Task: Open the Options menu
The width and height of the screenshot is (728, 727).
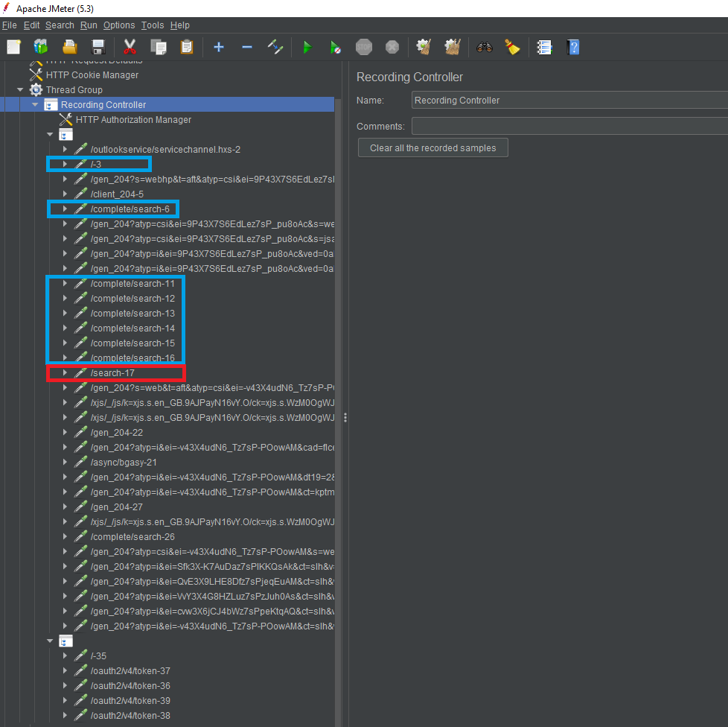Action: click(x=119, y=25)
